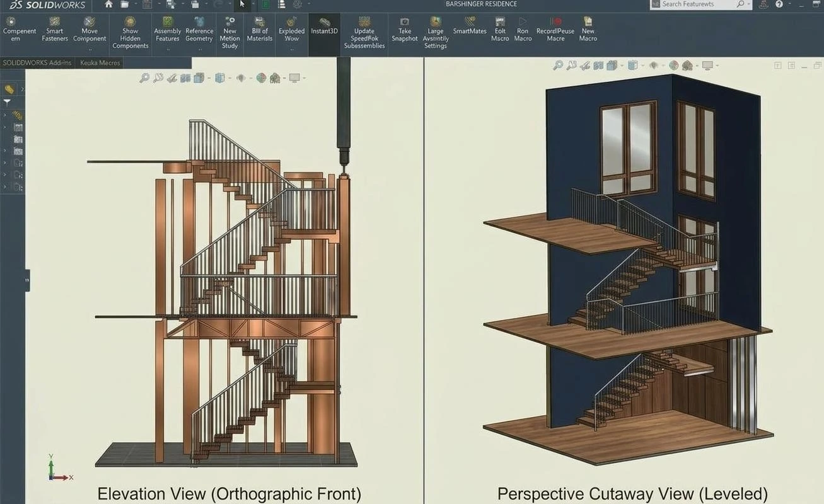Click Edit Appearance sphere in left viewport

click(x=261, y=78)
